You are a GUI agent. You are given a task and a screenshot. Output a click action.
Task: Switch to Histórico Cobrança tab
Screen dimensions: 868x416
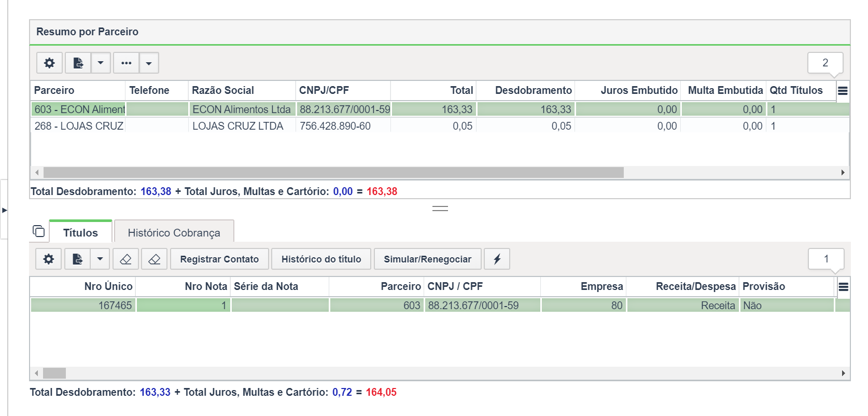174,232
